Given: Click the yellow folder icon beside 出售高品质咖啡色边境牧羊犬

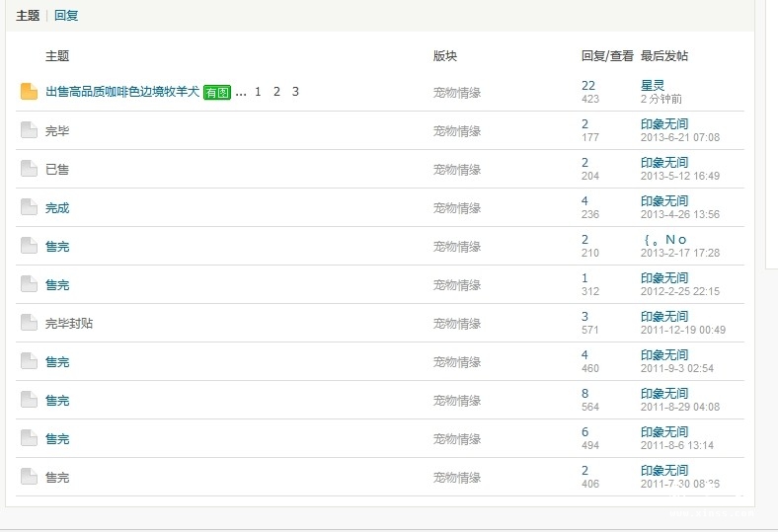Looking at the screenshot, I should [x=29, y=92].
